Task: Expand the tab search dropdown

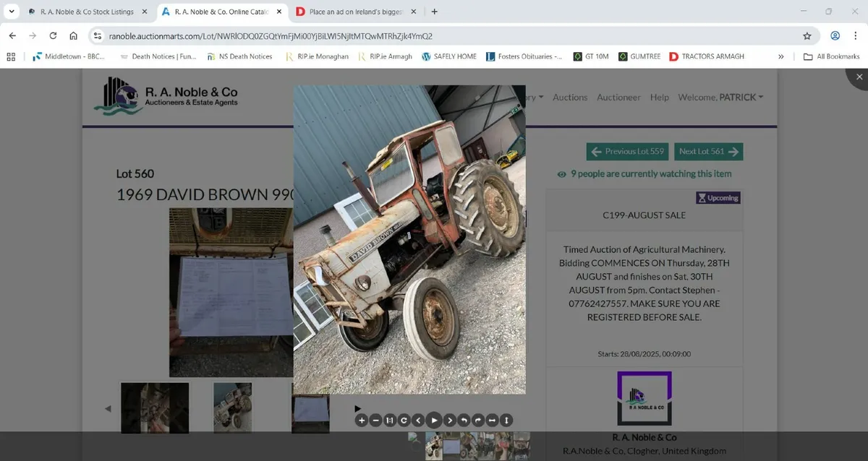Action: (x=11, y=12)
